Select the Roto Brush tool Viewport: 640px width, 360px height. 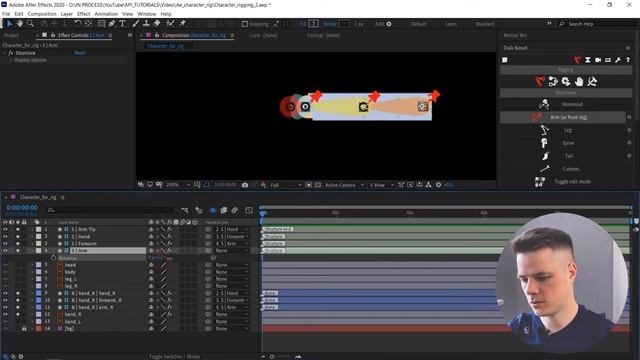[171, 24]
